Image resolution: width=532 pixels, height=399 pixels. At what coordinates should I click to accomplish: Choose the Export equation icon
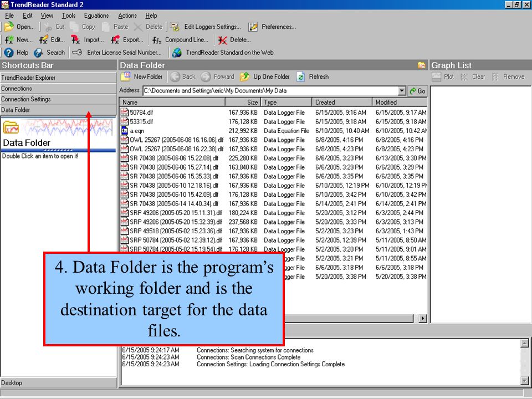pyautogui.click(x=115, y=40)
